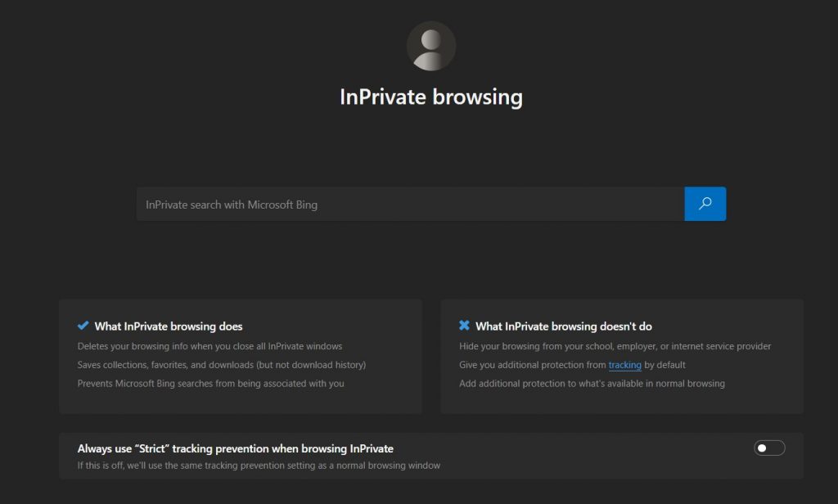Click Hide your browsing from your school line
Image resolution: width=838 pixels, height=504 pixels.
[x=615, y=346]
